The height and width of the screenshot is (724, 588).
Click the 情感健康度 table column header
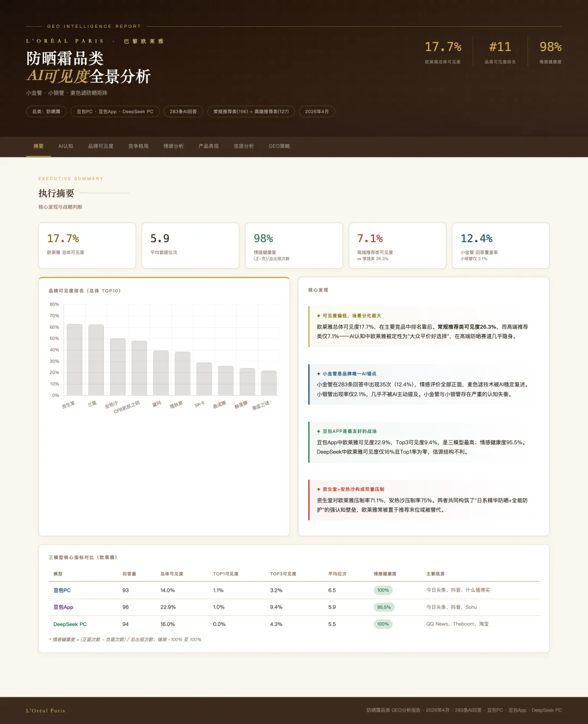(x=385, y=574)
